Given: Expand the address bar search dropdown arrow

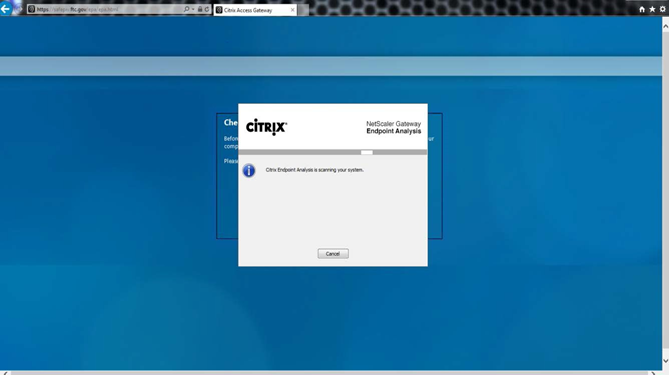Looking at the screenshot, I should [x=193, y=9].
